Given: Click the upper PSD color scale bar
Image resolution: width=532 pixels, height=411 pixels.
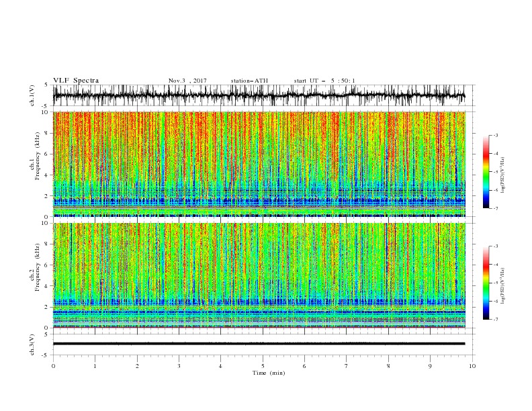Looking at the screenshot, I should [x=486, y=172].
